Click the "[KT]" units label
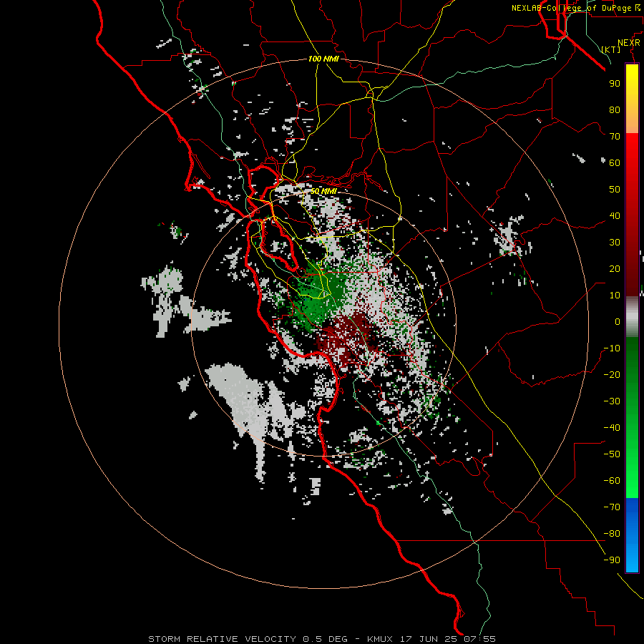Viewport: 644px width, 644px height. [611, 49]
